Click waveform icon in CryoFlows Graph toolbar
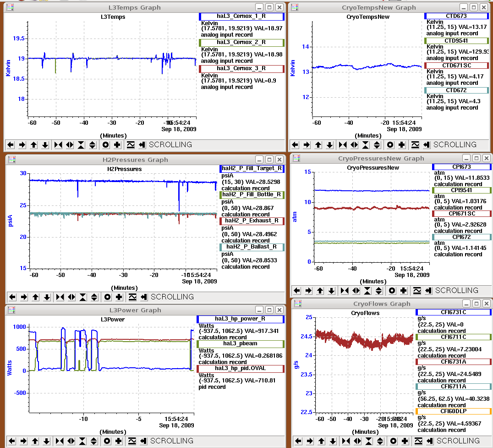The height and width of the screenshot is (448, 493). 418,441
